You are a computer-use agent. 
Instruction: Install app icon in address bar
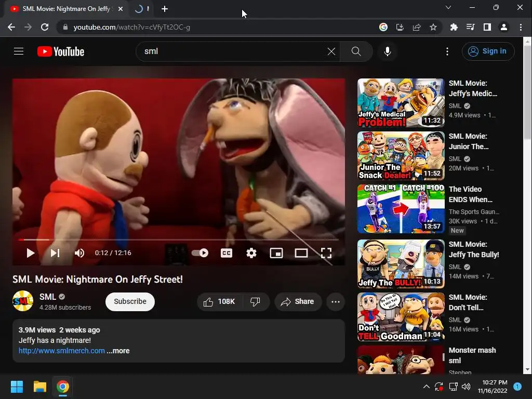pyautogui.click(x=400, y=27)
